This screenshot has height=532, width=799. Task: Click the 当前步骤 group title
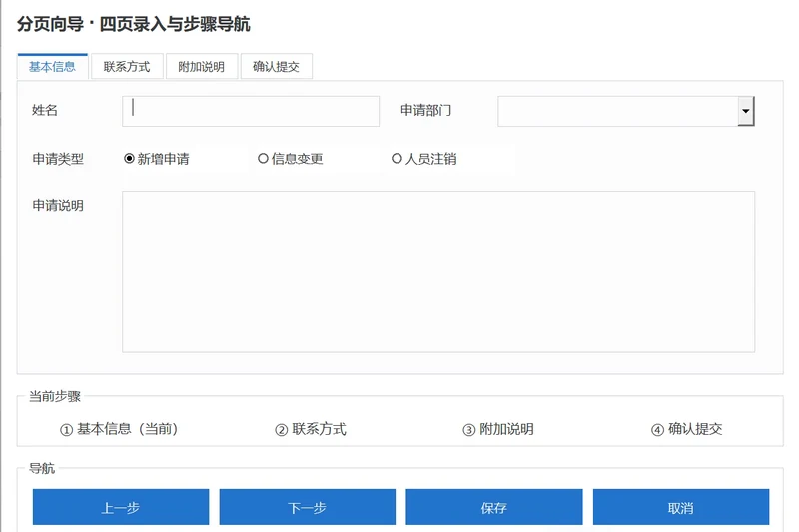pyautogui.click(x=55, y=396)
